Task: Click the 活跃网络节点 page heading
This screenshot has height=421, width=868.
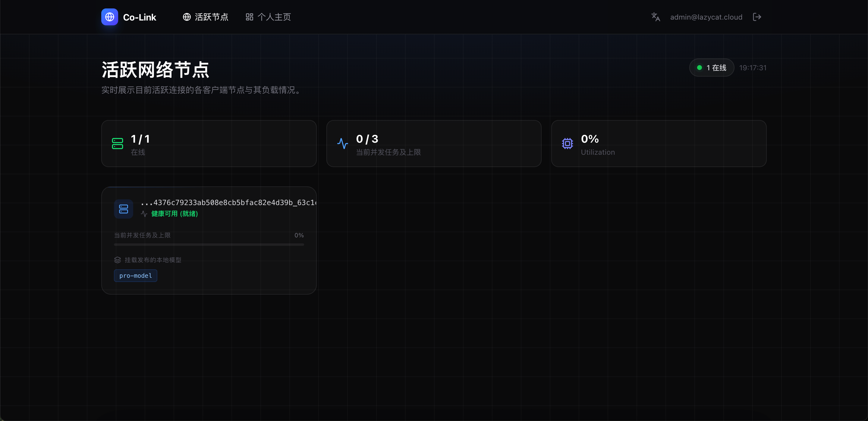Action: click(155, 70)
